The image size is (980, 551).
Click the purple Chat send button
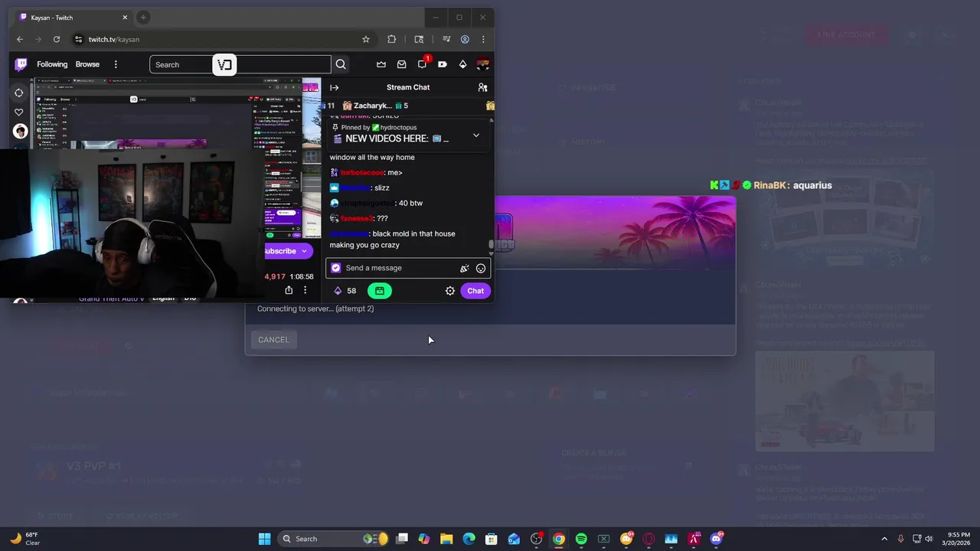pyautogui.click(x=475, y=291)
